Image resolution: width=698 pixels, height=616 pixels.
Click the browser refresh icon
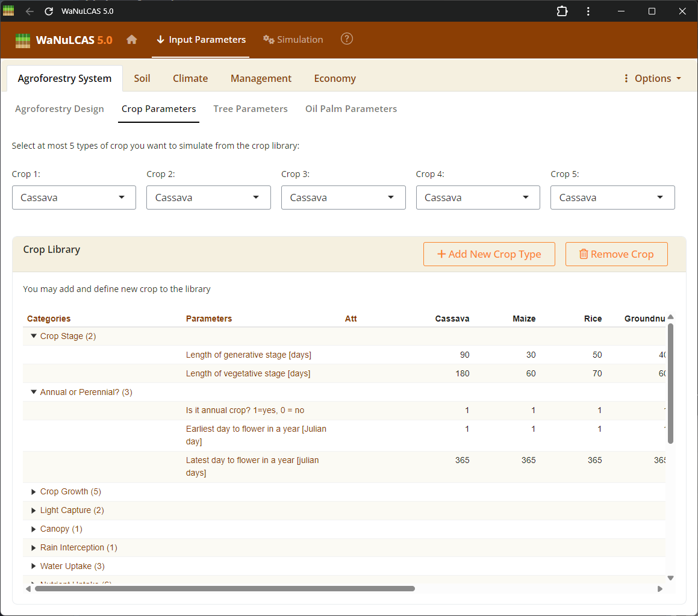(x=48, y=11)
